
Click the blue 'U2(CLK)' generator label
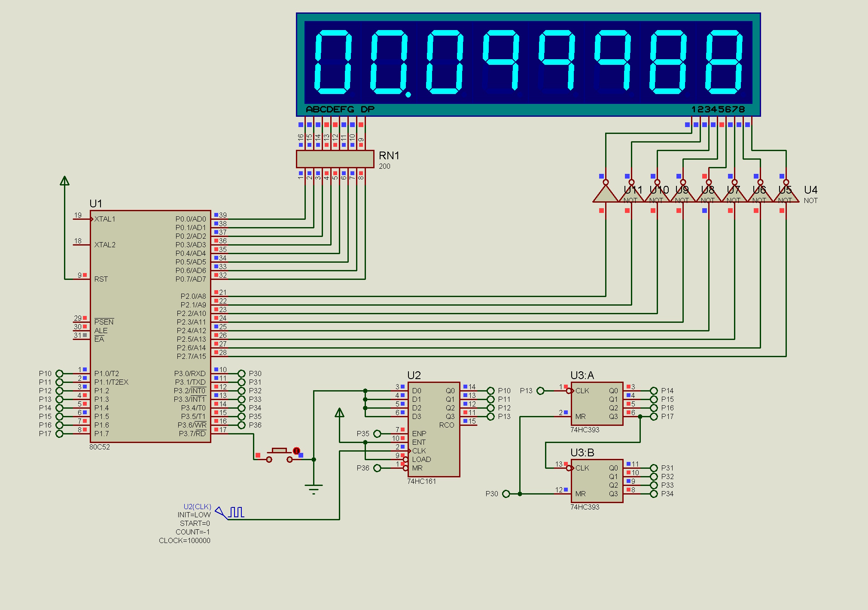198,507
